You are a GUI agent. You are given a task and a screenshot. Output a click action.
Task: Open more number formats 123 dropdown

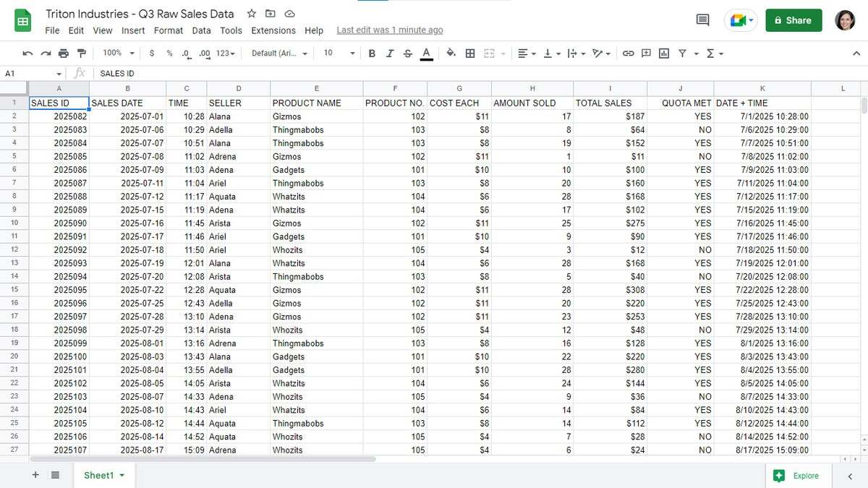coord(227,53)
